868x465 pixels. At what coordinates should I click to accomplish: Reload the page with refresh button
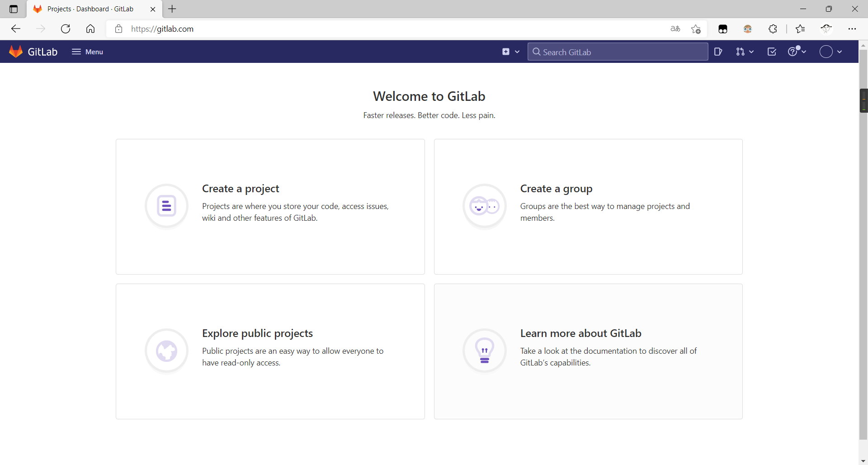tap(66, 29)
